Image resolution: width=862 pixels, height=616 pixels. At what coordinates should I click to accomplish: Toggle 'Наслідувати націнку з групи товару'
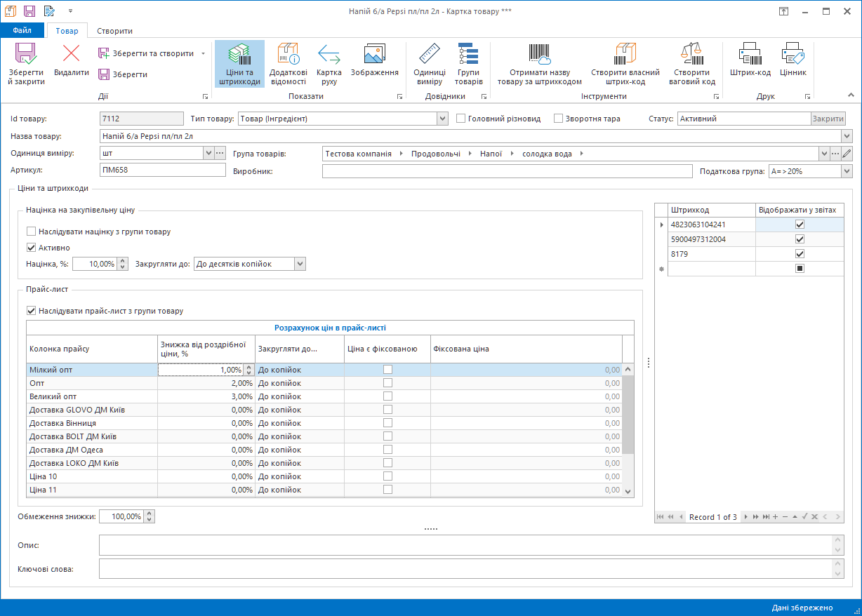point(31,232)
